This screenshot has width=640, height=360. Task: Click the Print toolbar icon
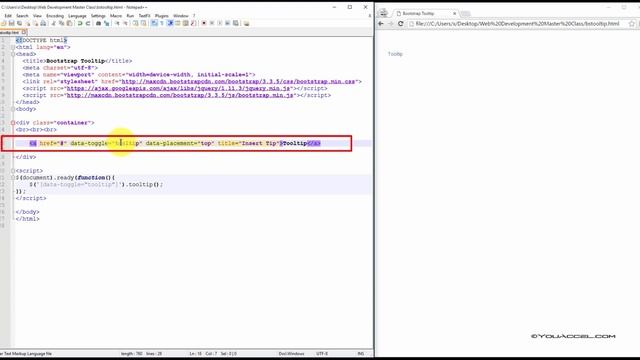43,23
